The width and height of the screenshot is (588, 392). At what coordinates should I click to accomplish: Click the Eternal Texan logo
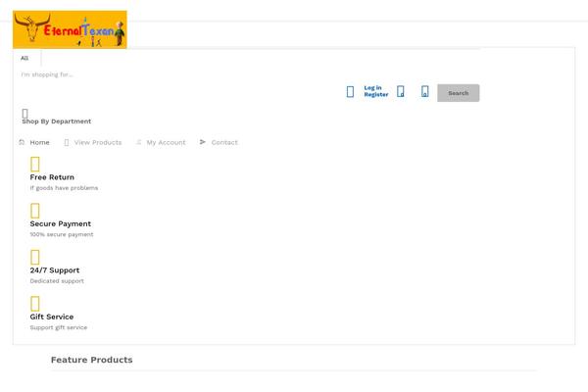click(x=70, y=29)
